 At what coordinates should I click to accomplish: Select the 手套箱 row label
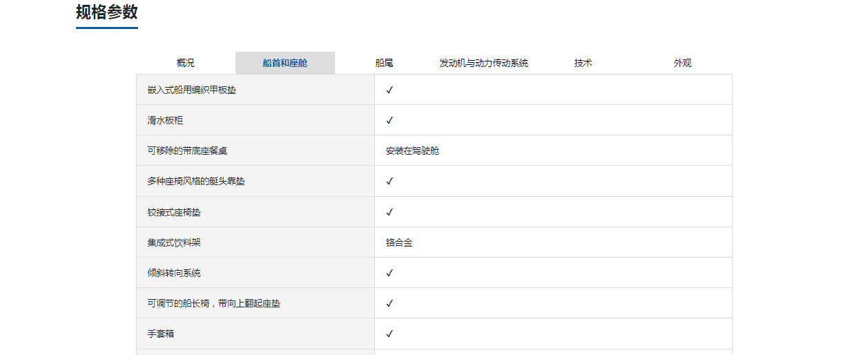coord(161,334)
